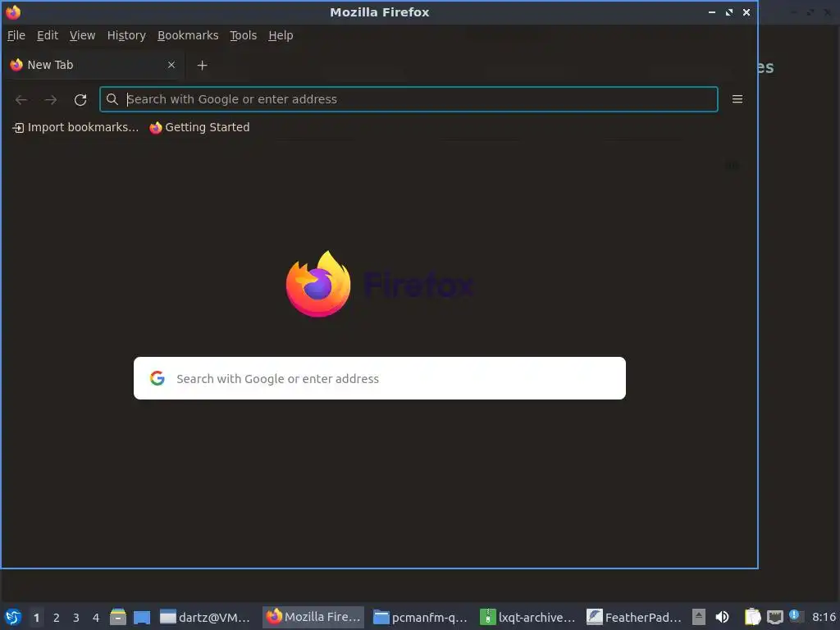This screenshot has width=840, height=630.
Task: Switch to lxqt-archiver taskbar entry
Action: click(x=528, y=617)
